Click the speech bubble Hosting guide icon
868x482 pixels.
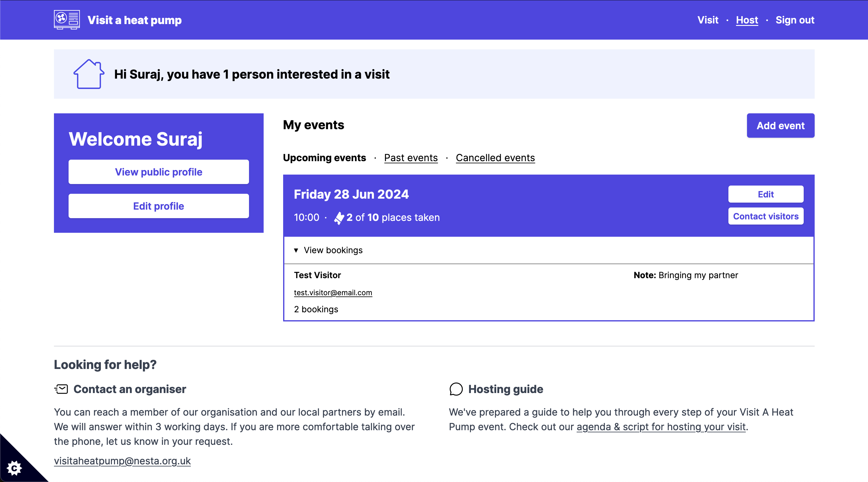coord(456,389)
